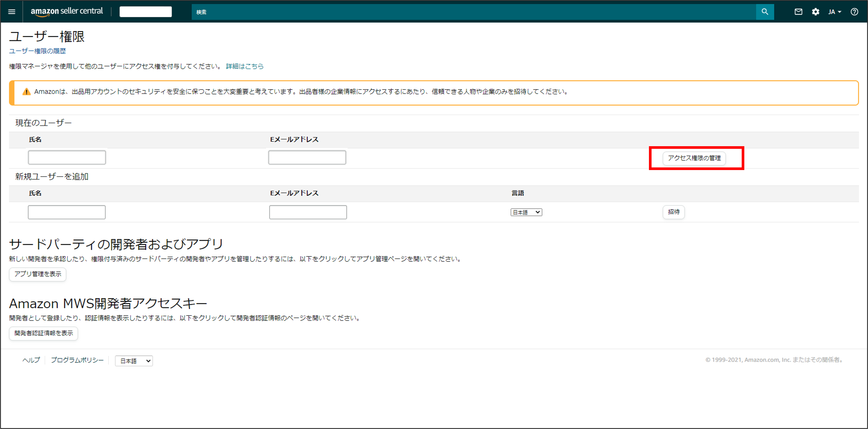The height and width of the screenshot is (429, 868).
Task: Click current user 氏名 field
Action: point(67,157)
